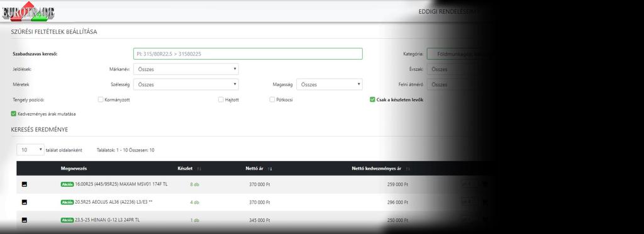The width and height of the screenshot is (644, 234).
Task: Click the 8 db stock value
Action: (195, 185)
